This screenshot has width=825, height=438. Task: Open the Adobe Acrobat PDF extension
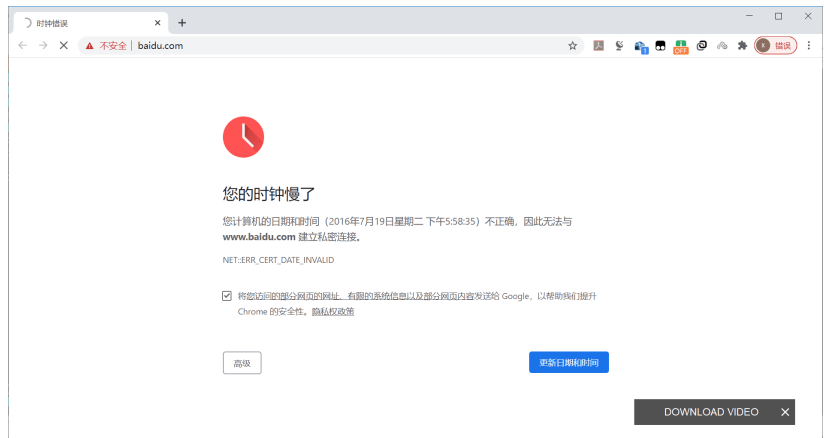click(598, 46)
